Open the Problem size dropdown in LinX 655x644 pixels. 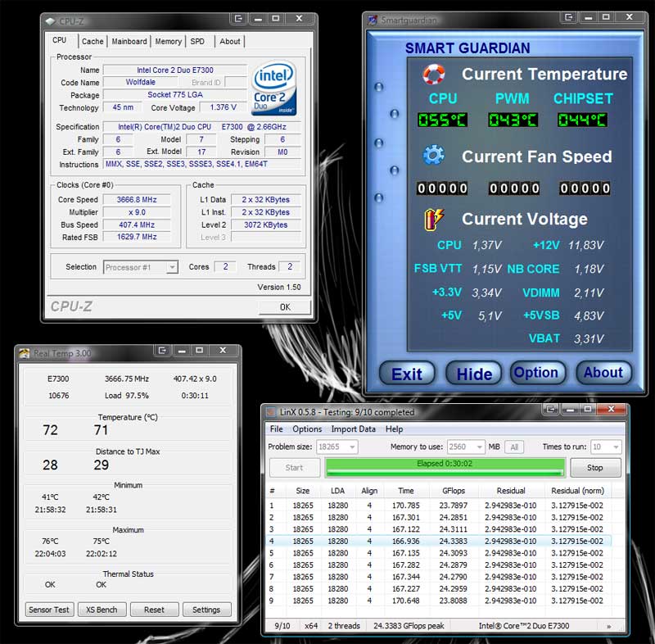click(352, 447)
